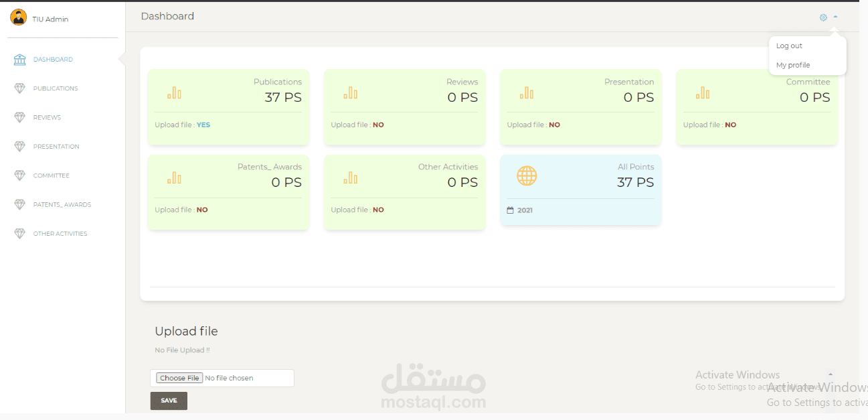The image size is (868, 420).
Task: Click the 0 PS value on Presentation card
Action: pos(638,97)
